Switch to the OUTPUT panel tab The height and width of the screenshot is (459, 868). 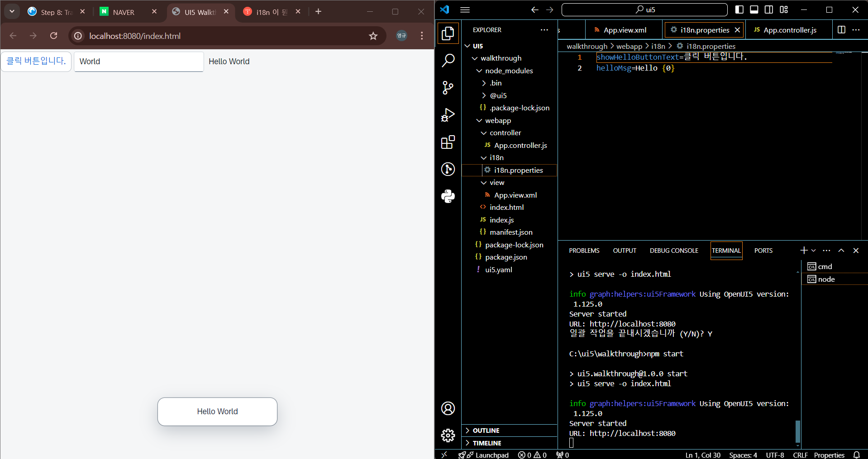(625, 251)
